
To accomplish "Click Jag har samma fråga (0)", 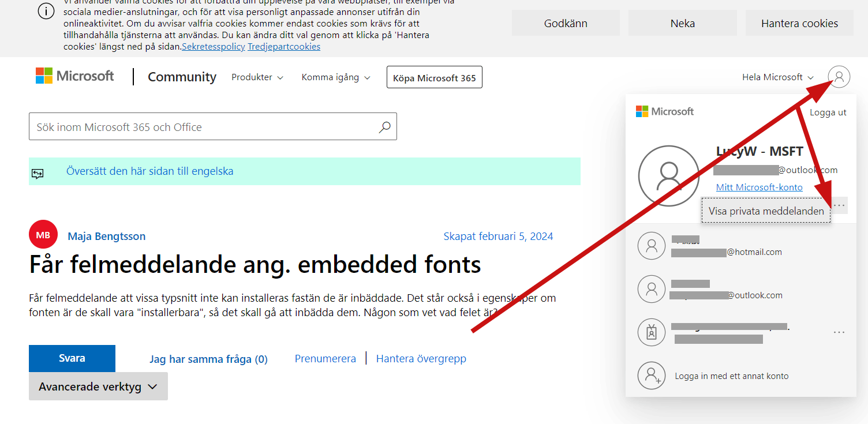I will pos(208,359).
